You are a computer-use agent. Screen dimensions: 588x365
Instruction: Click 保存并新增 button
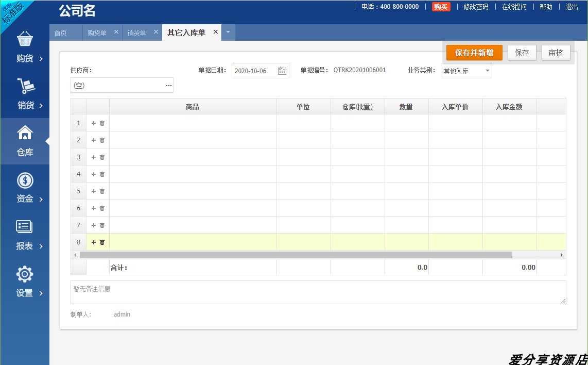[x=474, y=53]
